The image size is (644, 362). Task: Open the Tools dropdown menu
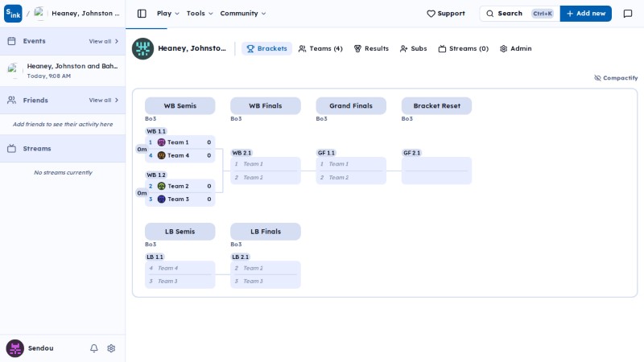200,14
